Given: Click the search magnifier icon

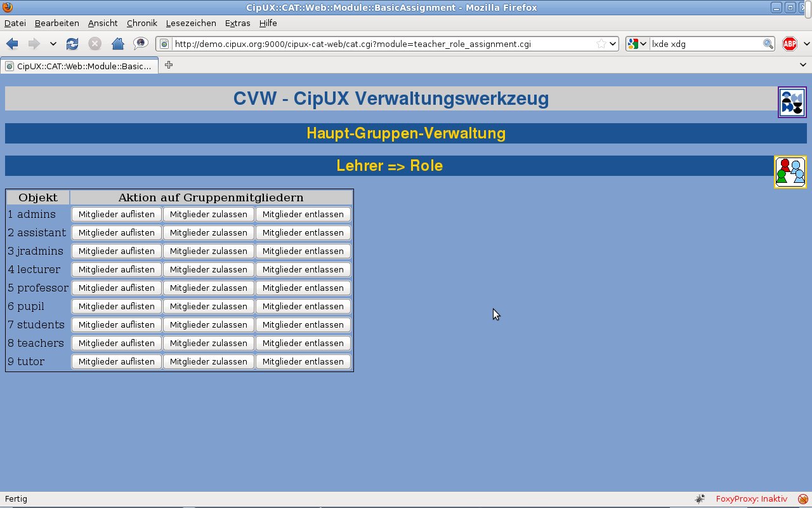Looking at the screenshot, I should click(768, 44).
